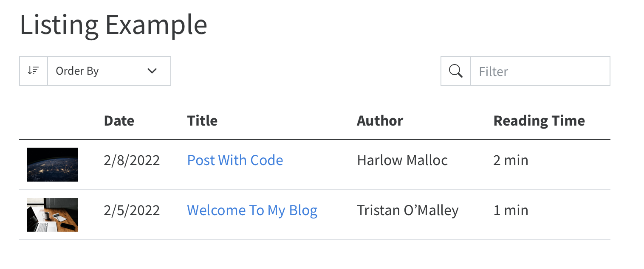Activate the search lens next to Filter

click(x=455, y=70)
